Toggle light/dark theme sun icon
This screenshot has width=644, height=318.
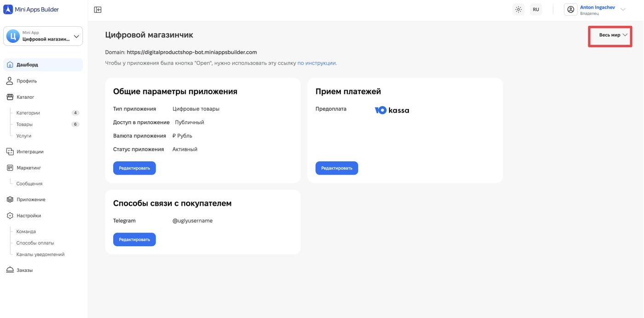[x=518, y=10]
